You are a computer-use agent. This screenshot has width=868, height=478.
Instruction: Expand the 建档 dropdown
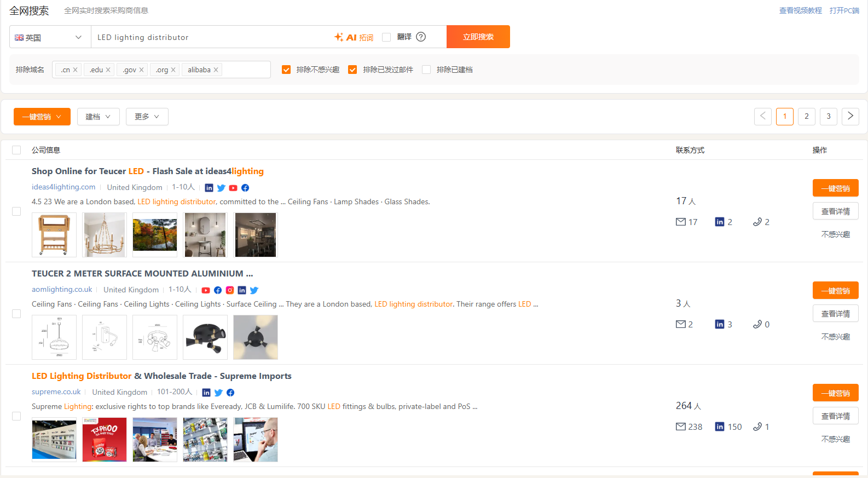pos(99,117)
